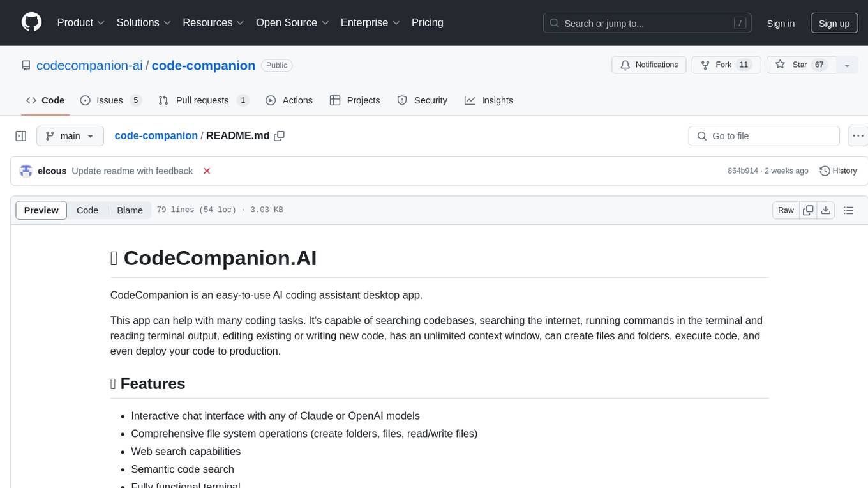
Task: Click the star count 67
Action: 819,65
